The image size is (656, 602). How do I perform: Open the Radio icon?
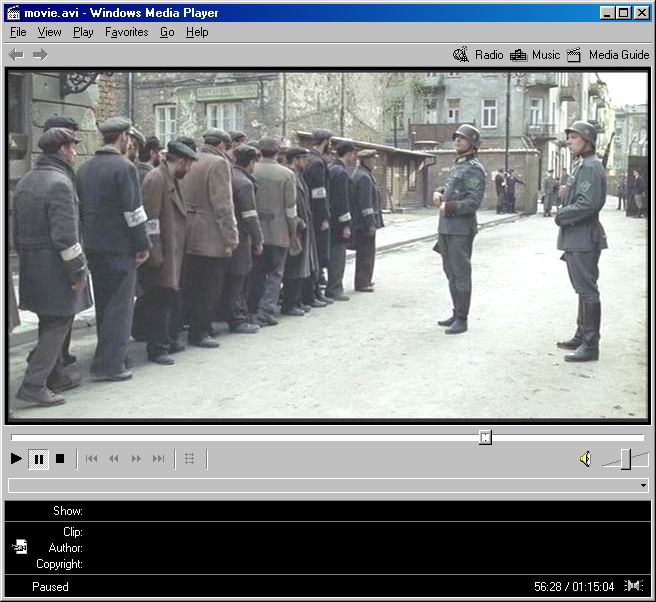point(461,55)
